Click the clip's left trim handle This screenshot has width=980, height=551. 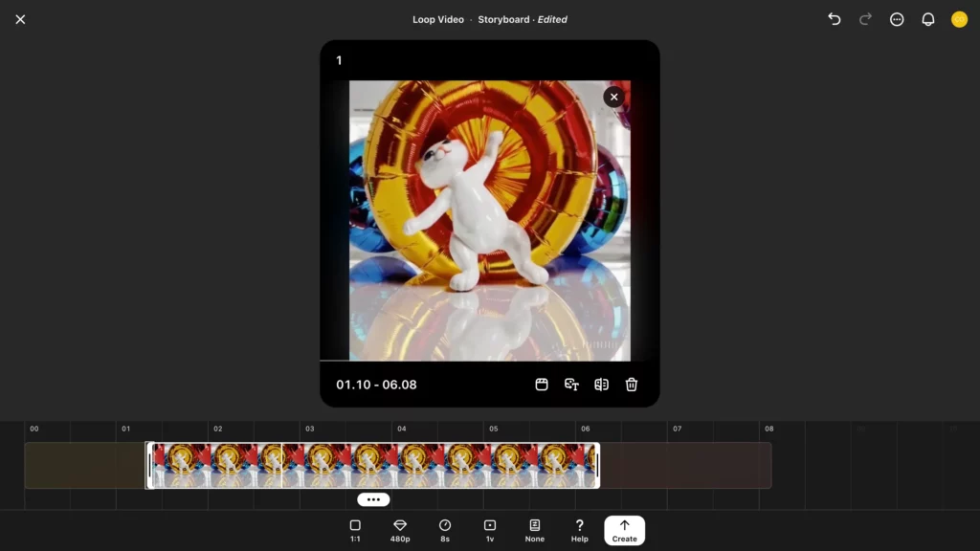[149, 466]
